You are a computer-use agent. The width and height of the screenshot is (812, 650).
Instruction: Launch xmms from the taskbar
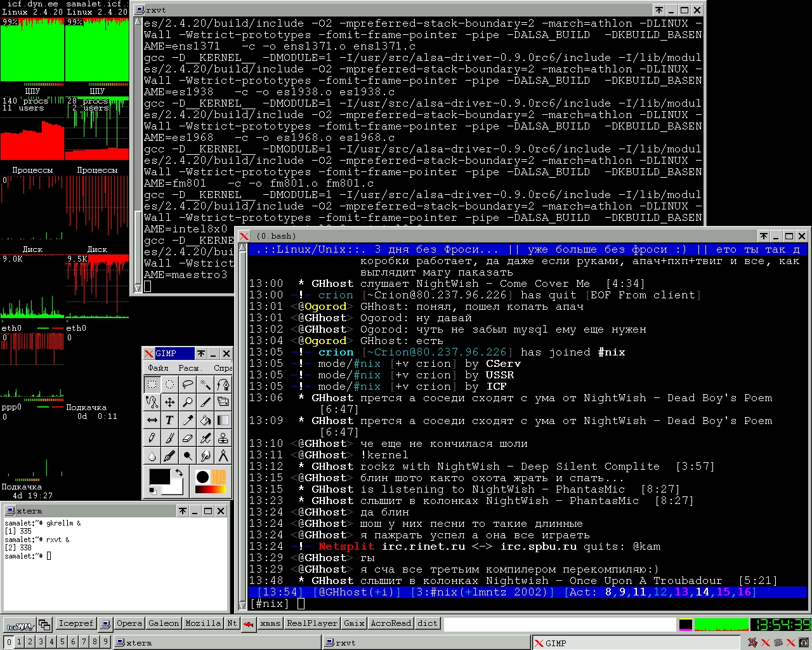tap(270, 623)
